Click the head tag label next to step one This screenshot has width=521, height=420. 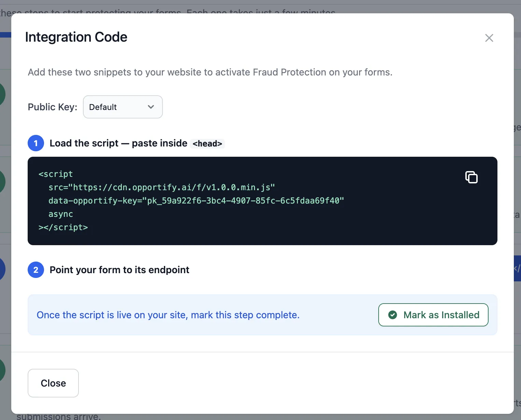click(207, 143)
